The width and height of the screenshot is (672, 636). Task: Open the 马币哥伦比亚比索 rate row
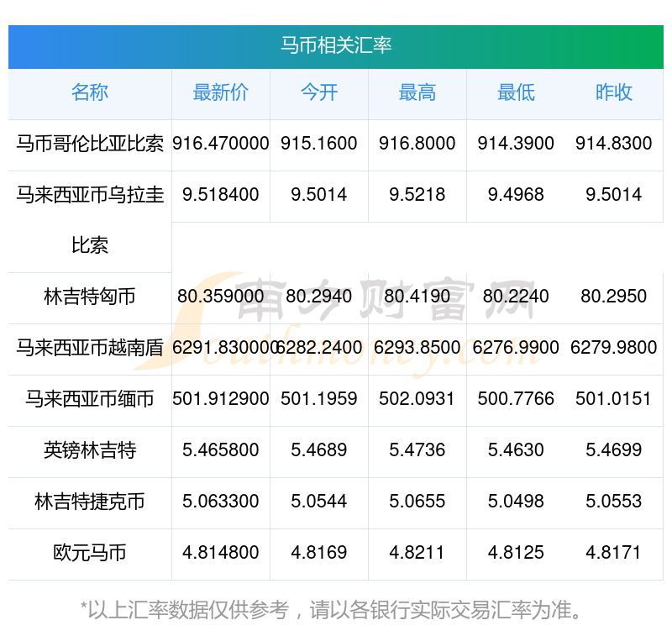pos(89,144)
